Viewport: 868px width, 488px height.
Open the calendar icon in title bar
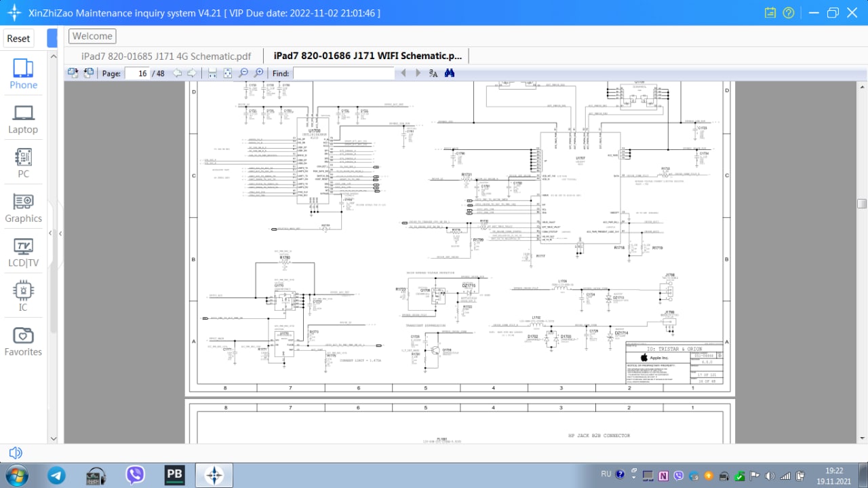tap(770, 13)
